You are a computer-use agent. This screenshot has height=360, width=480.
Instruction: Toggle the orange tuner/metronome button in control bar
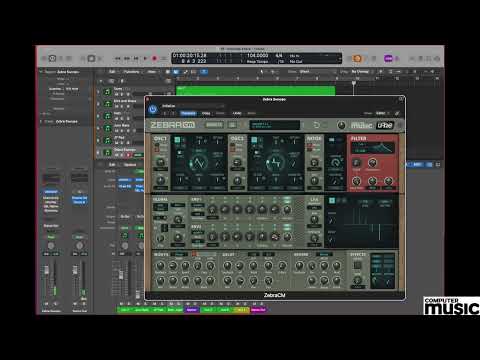point(357,59)
